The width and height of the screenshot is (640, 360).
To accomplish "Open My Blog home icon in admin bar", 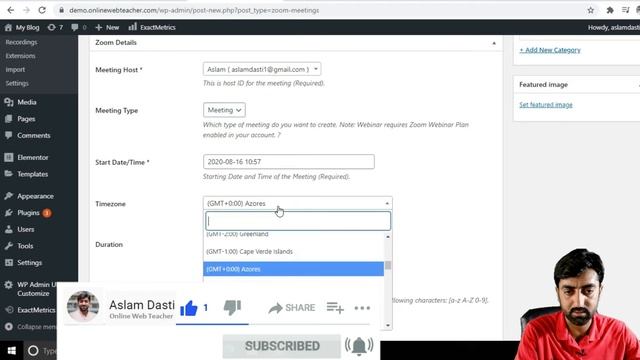I will click(22, 27).
